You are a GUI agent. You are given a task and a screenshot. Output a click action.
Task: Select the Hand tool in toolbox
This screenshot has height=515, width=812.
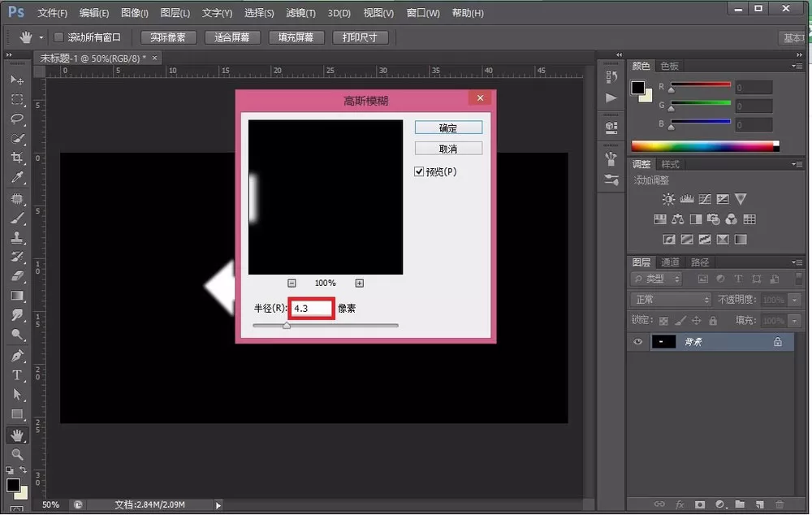tap(17, 435)
